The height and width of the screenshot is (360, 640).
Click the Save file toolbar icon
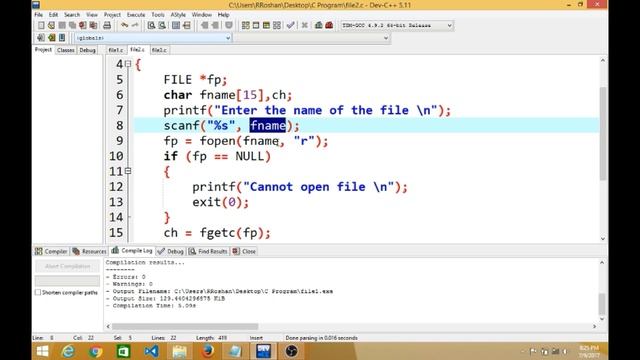point(62,25)
